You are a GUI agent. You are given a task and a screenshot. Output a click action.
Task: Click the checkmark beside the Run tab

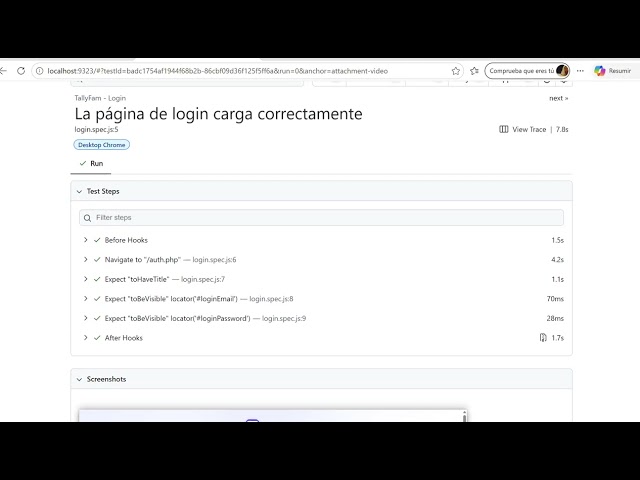pyautogui.click(x=83, y=163)
